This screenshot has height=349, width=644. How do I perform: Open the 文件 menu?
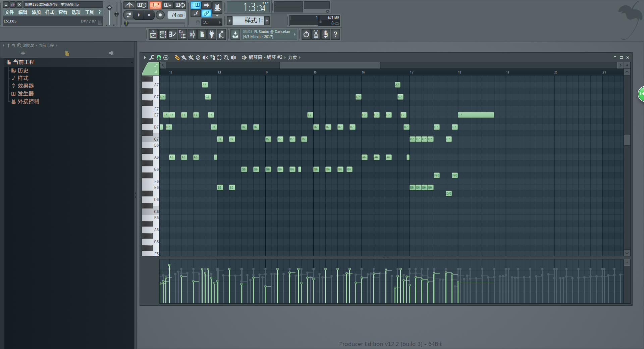[9, 12]
